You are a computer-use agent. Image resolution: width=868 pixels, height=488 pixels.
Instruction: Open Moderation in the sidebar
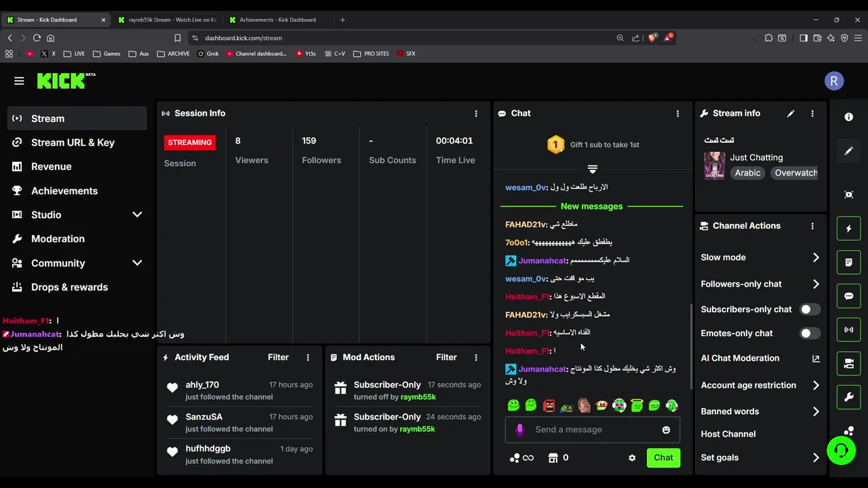click(77, 239)
